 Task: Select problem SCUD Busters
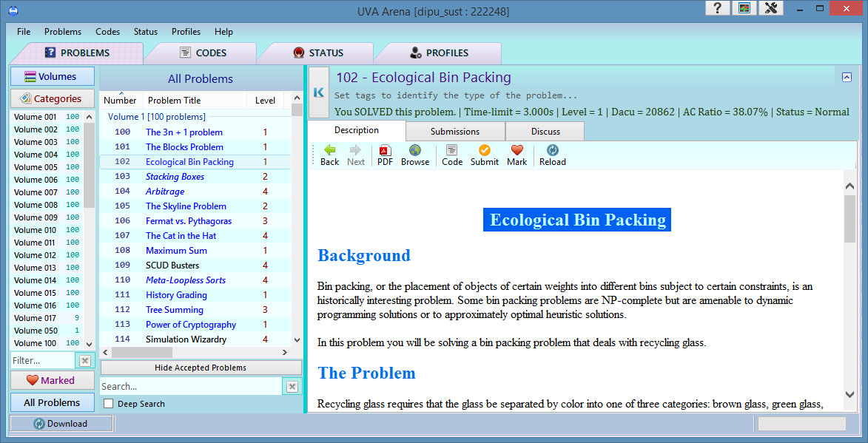[x=195, y=266]
